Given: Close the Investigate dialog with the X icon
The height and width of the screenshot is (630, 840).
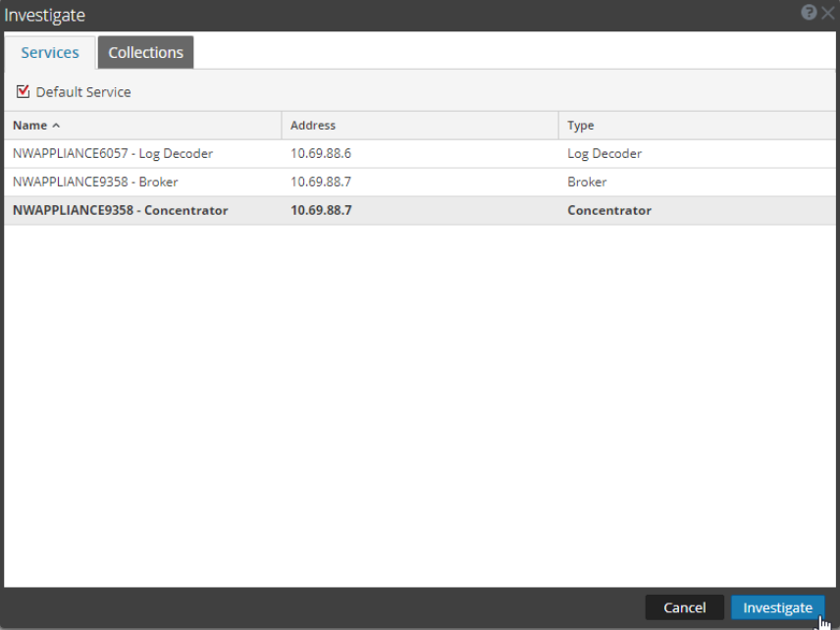Looking at the screenshot, I should [827, 13].
